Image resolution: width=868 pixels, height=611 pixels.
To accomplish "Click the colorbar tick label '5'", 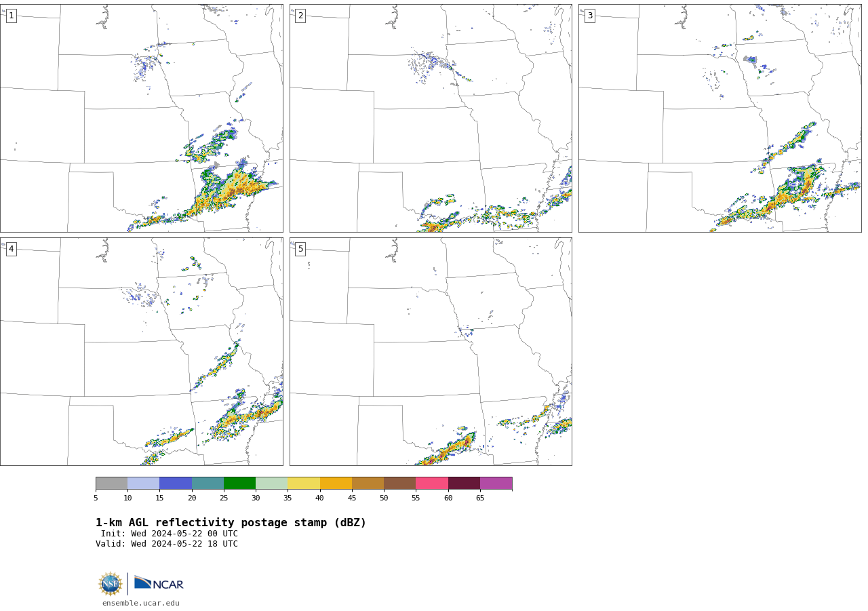I will pyautogui.click(x=96, y=498).
